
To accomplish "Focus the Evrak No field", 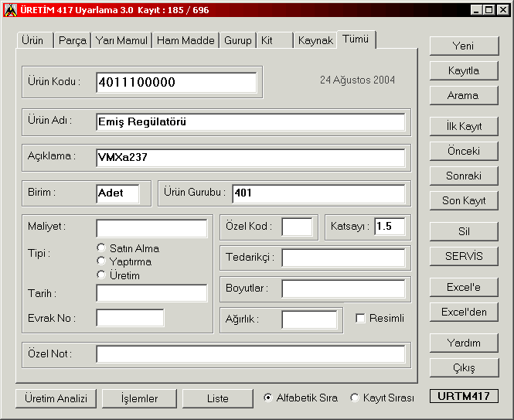I will 130,318.
